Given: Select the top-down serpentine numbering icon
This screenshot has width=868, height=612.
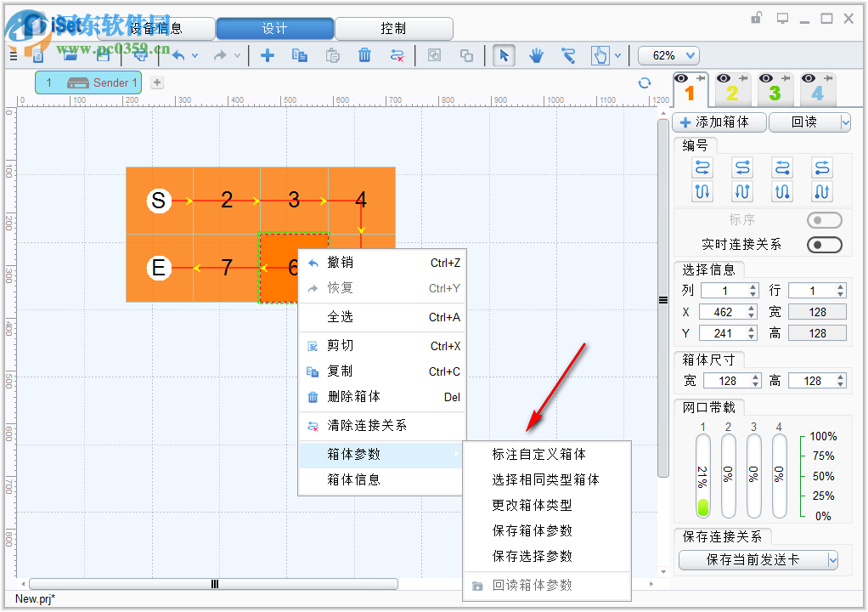Looking at the screenshot, I should point(702,191).
